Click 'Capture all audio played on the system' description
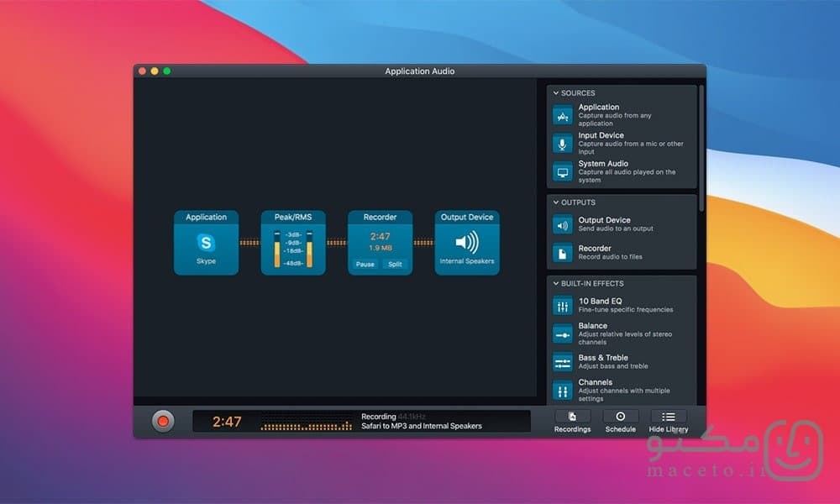Screen dimensions: 840x504 pyautogui.click(x=627, y=176)
